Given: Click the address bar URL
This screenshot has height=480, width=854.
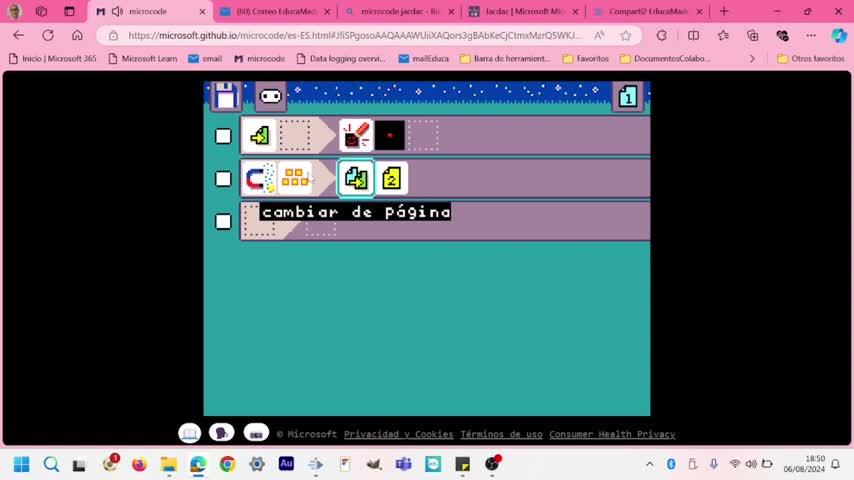Looking at the screenshot, I should click(355, 35).
